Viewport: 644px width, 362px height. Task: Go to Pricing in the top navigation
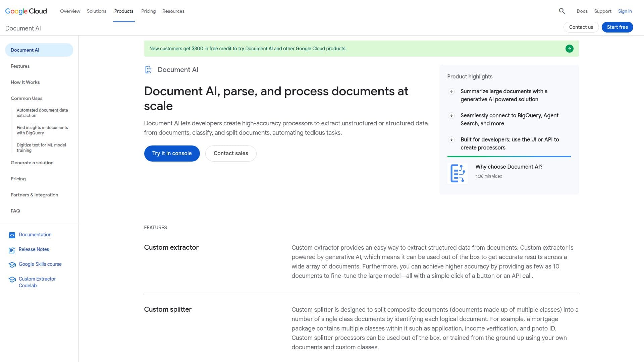(148, 11)
